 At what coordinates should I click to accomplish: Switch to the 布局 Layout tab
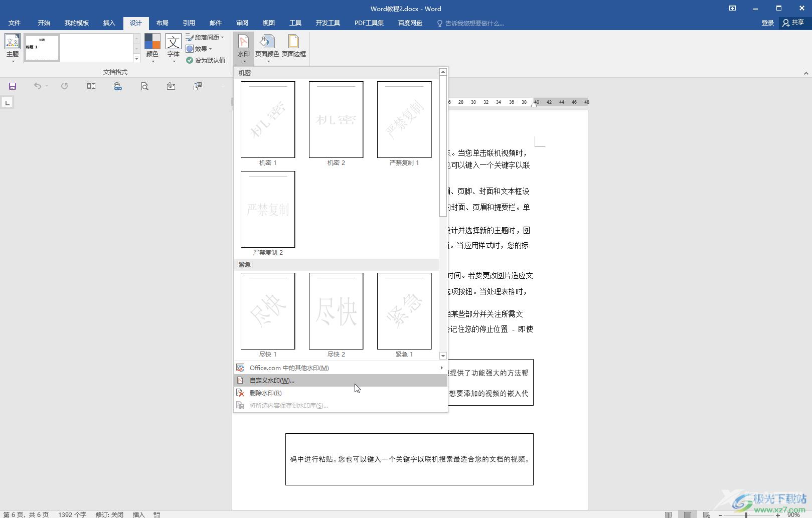point(162,23)
